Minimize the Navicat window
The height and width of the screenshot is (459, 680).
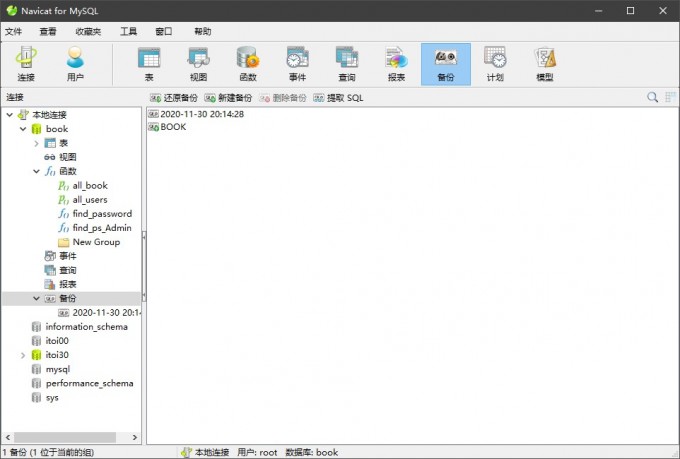(x=598, y=11)
